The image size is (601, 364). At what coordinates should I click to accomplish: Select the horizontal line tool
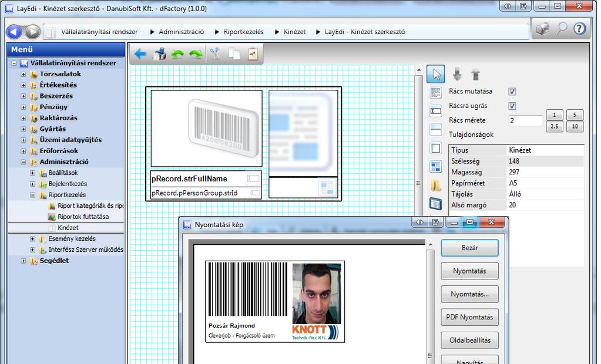[x=436, y=130]
